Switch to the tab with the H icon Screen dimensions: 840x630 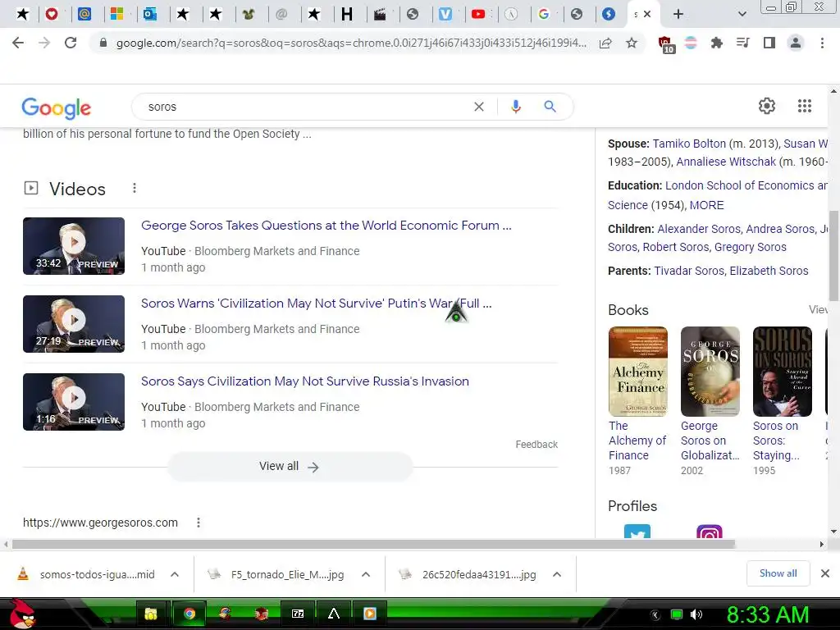click(347, 14)
